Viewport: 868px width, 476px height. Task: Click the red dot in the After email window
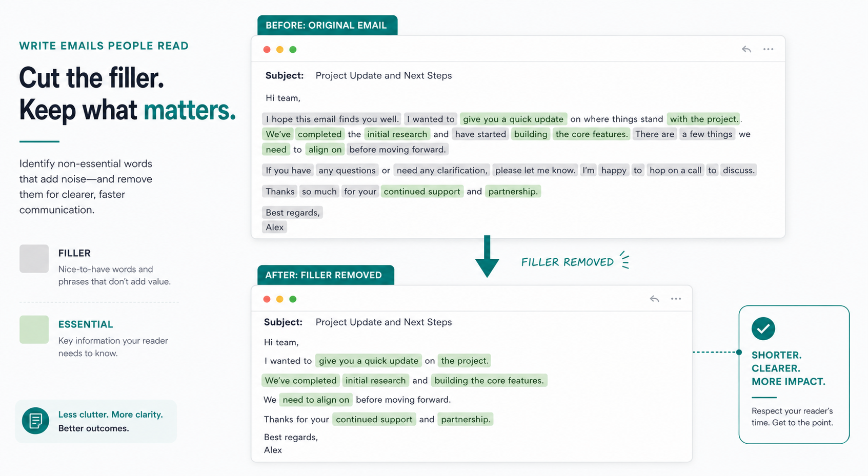tap(267, 299)
